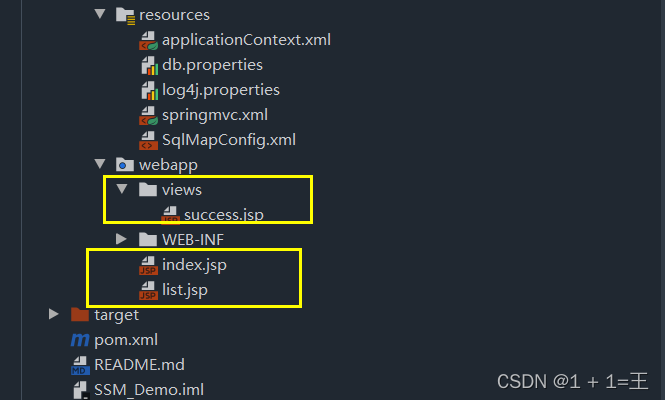The height and width of the screenshot is (400, 665).
Task: Click the log4j.properties file icon
Action: [x=148, y=91]
